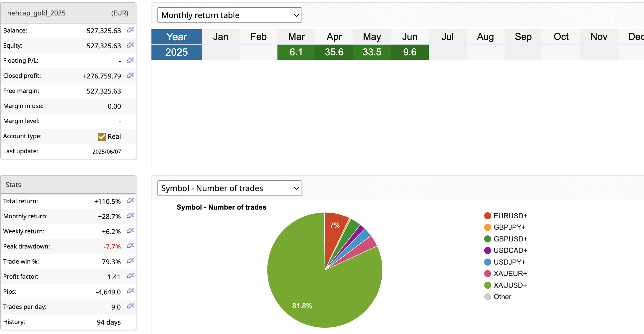Image resolution: width=644 pixels, height=334 pixels.
Task: Click the Peak drawdown chart icon
Action: (x=130, y=246)
